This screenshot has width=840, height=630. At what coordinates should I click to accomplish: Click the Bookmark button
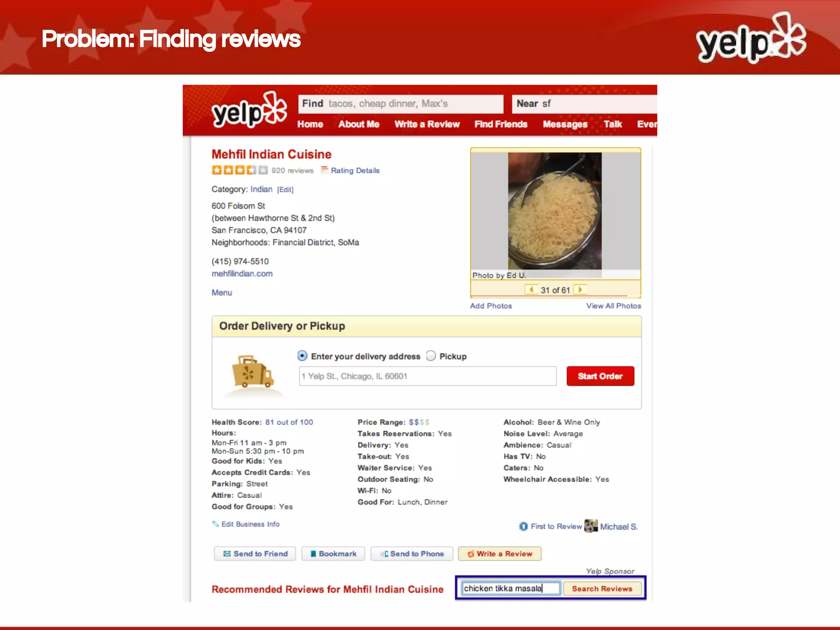tap(333, 554)
